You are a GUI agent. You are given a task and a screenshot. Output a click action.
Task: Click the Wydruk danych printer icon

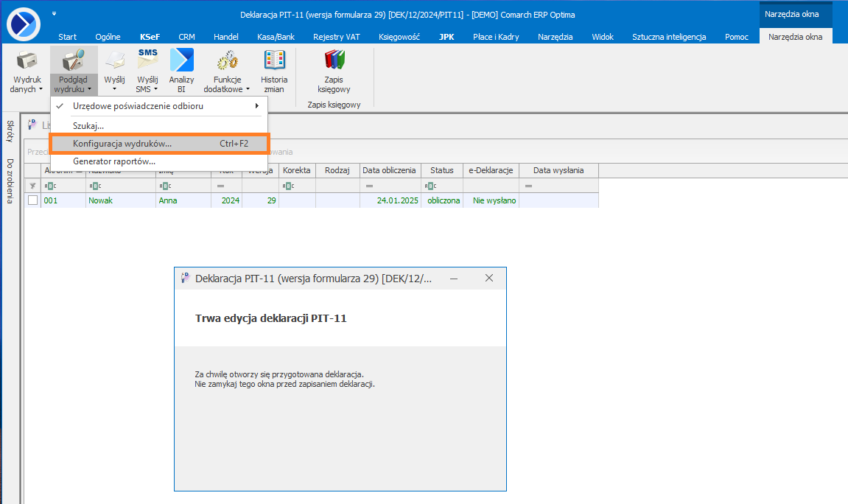(27, 60)
